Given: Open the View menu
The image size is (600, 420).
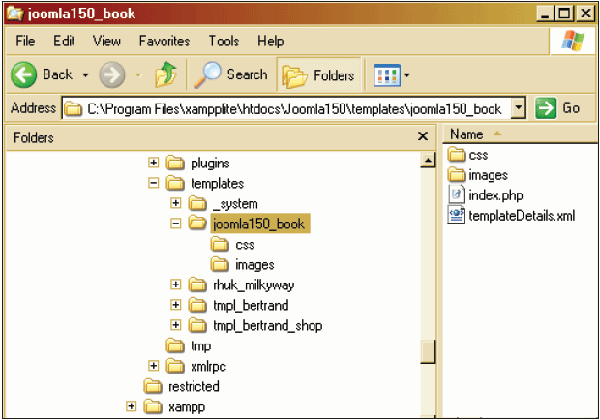Looking at the screenshot, I should [107, 41].
